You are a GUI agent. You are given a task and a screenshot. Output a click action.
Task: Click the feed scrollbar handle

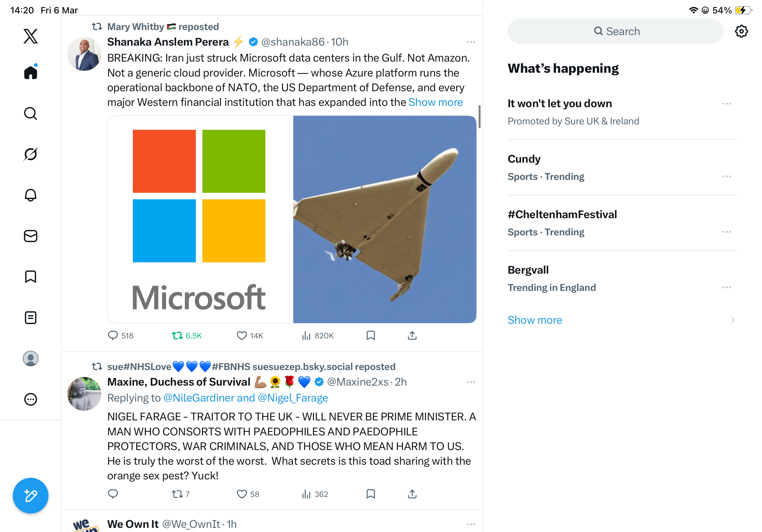pos(479,117)
